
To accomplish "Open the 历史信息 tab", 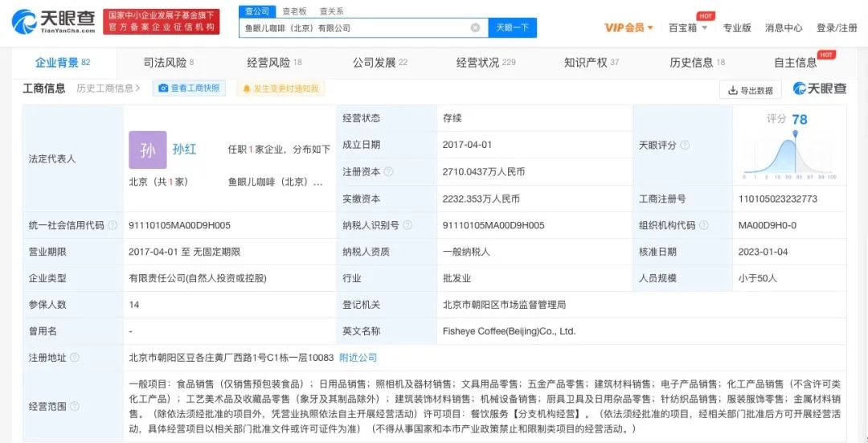I will [x=697, y=63].
